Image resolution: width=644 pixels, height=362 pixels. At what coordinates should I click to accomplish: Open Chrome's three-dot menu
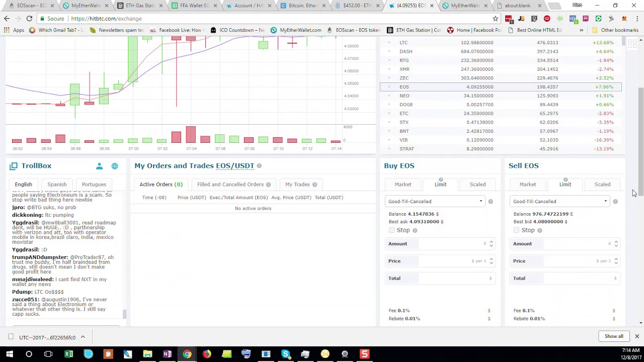(x=637, y=19)
